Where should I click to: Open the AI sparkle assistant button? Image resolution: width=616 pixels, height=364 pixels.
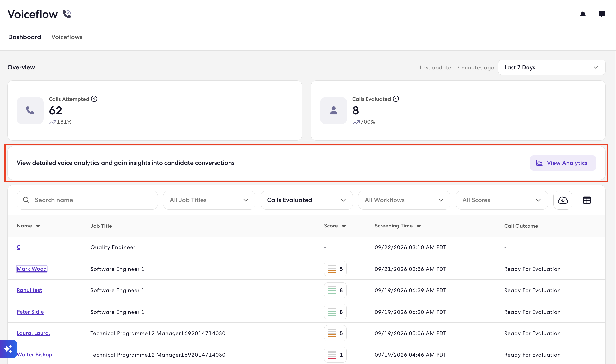[8, 349]
